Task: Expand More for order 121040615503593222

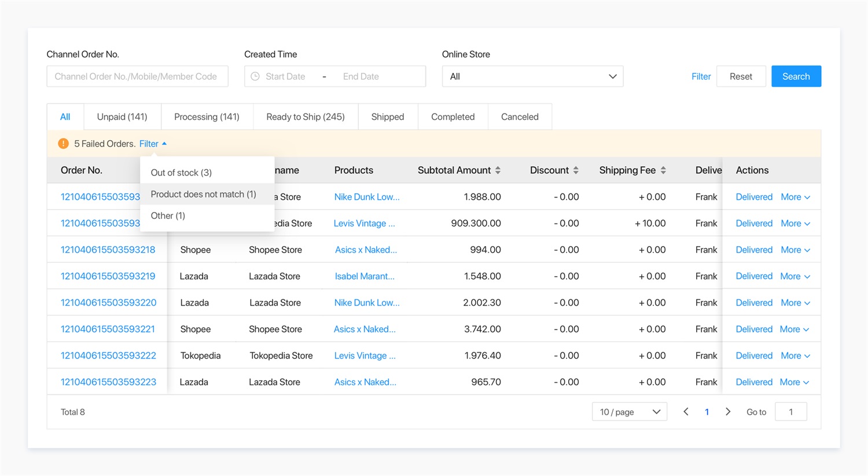Action: (795, 356)
